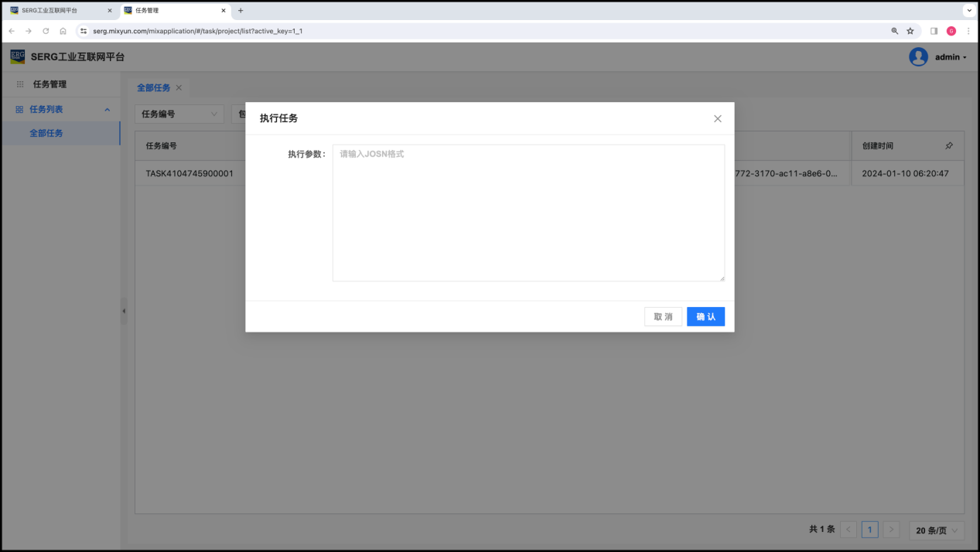Go to page 1 in pagination
The image size is (980, 552).
[x=869, y=530]
